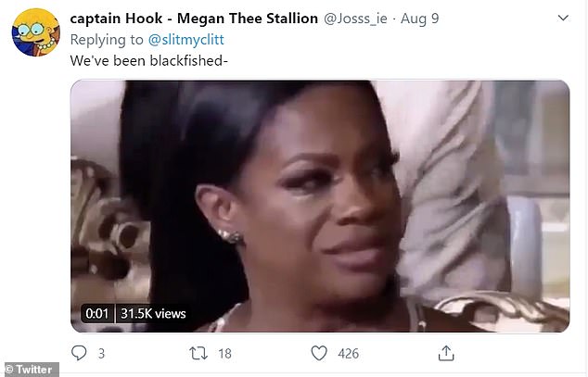
Task: Open the Aug 9 timestamp
Action: point(419,19)
